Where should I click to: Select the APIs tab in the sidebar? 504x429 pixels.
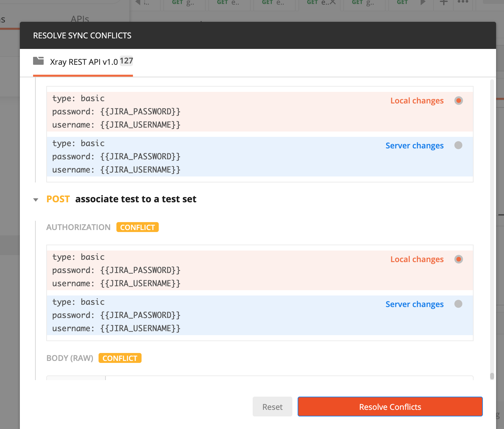pos(79,19)
